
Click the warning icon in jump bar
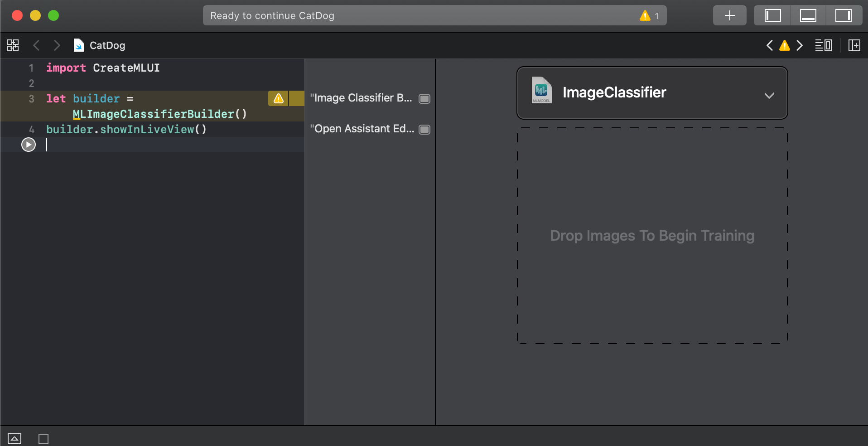pyautogui.click(x=784, y=45)
